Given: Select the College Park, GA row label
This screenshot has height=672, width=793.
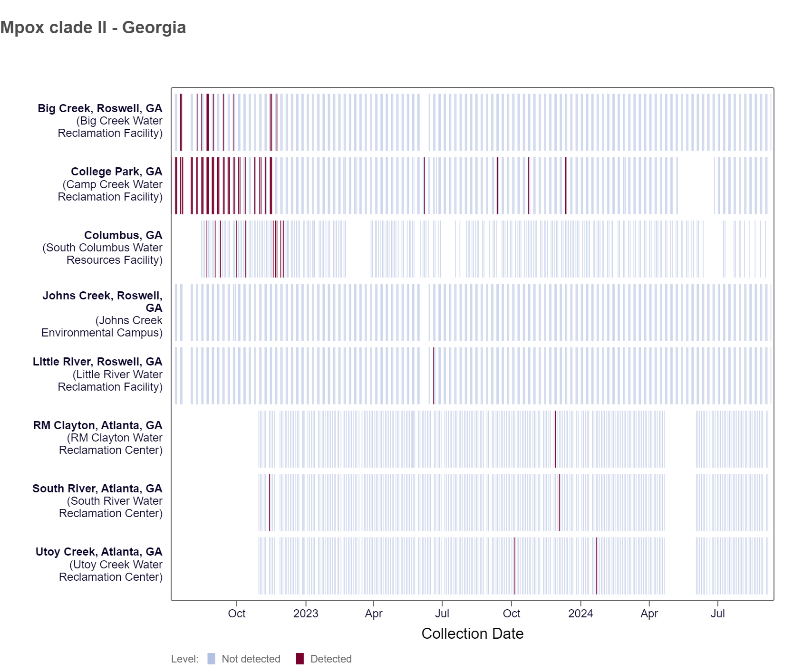Looking at the screenshot, I should [x=110, y=184].
